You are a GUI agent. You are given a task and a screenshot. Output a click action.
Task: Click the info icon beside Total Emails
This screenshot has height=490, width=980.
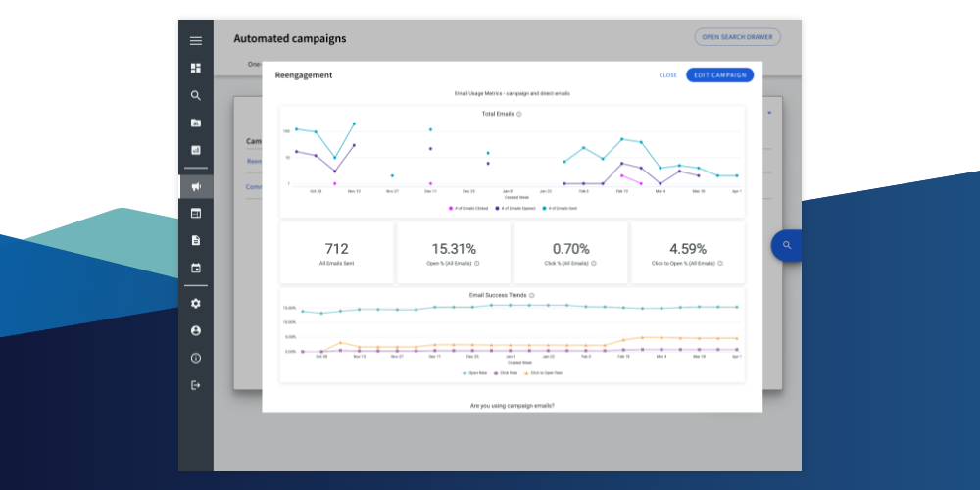pos(519,114)
